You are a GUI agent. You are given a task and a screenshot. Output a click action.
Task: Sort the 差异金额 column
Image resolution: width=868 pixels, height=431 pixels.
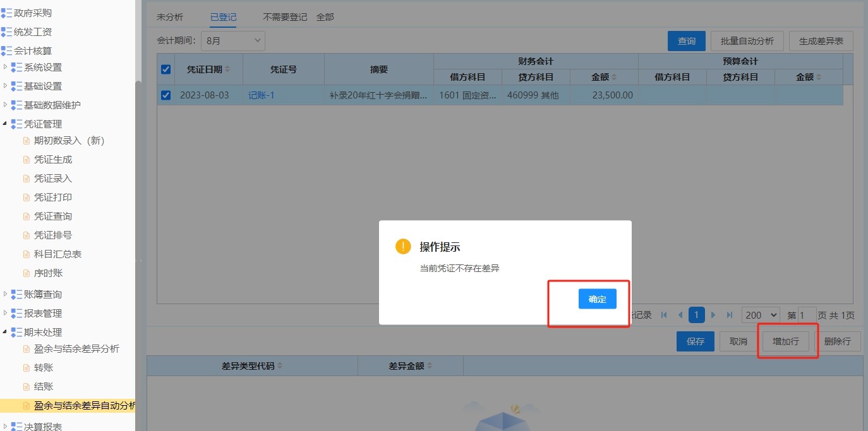tap(430, 366)
